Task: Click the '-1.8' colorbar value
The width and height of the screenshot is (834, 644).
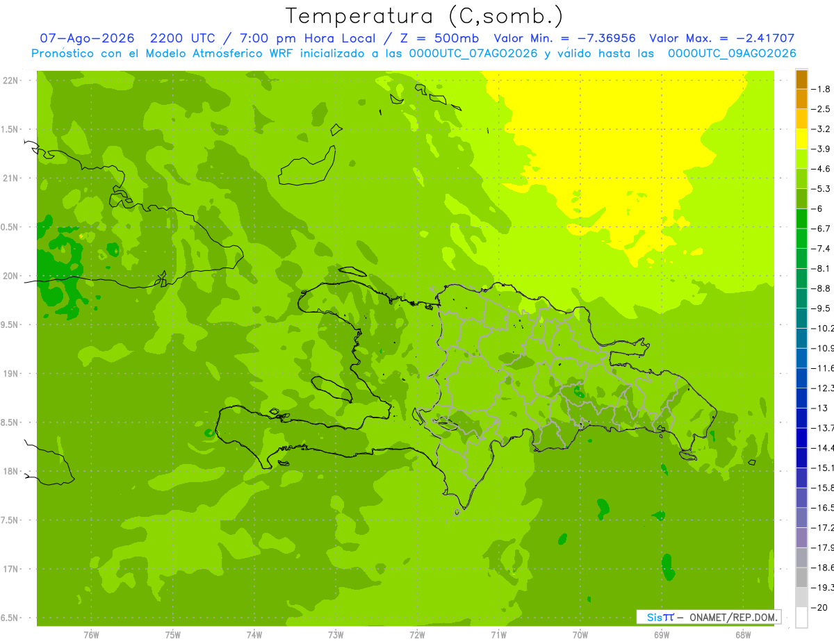Action: pyautogui.click(x=821, y=89)
